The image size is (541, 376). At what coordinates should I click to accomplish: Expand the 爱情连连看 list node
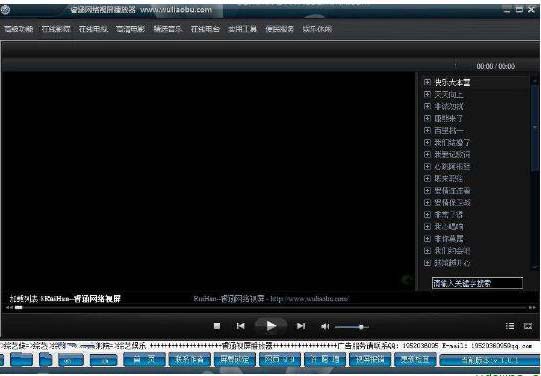point(427,190)
